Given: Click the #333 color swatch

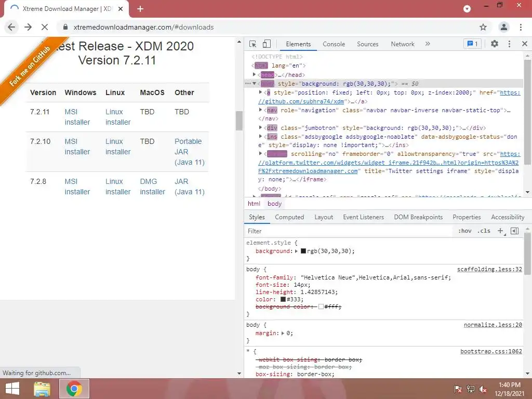Looking at the screenshot, I should tap(283, 299).
